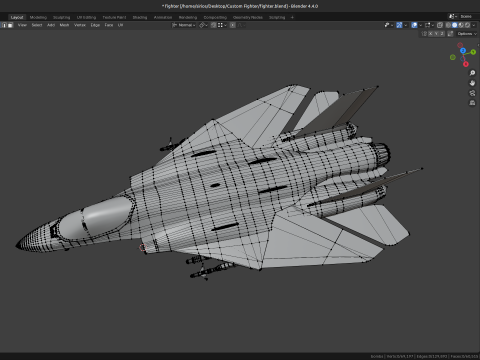
Task: Click the hollow green negative Y gizmo ball
Action: (x=453, y=57)
